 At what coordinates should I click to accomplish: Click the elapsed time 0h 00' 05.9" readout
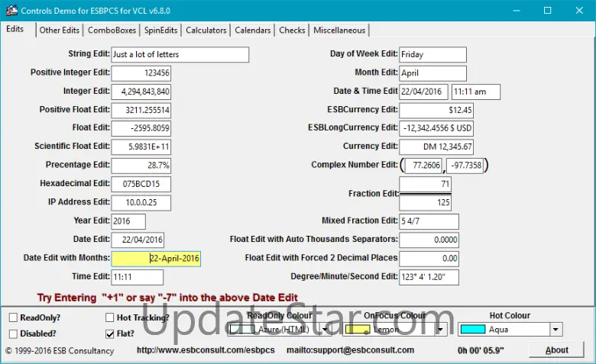pos(481,350)
